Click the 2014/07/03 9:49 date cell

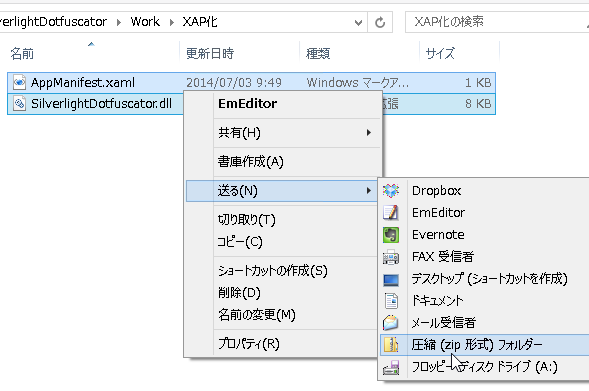(x=234, y=83)
